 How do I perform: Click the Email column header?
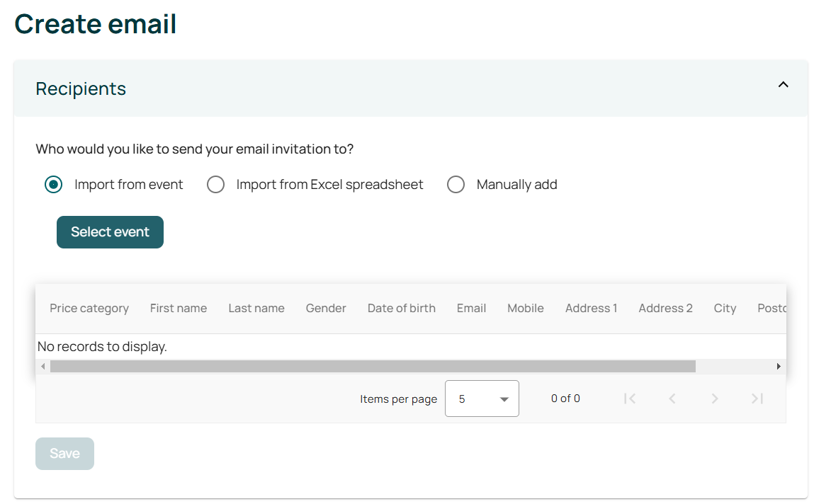point(471,309)
